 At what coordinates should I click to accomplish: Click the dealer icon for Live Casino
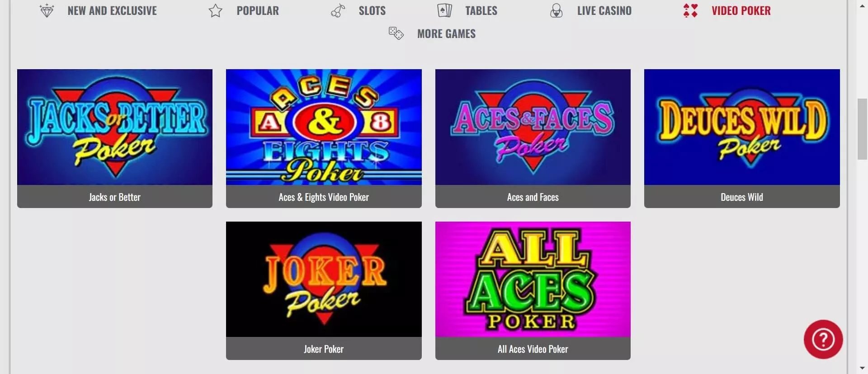click(x=556, y=10)
